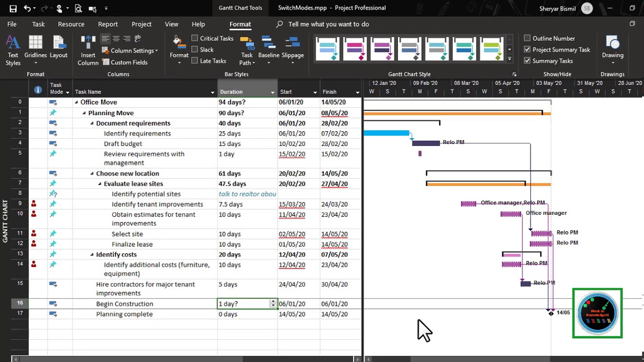
Task: Enable Outline Number checkbox
Action: click(527, 38)
